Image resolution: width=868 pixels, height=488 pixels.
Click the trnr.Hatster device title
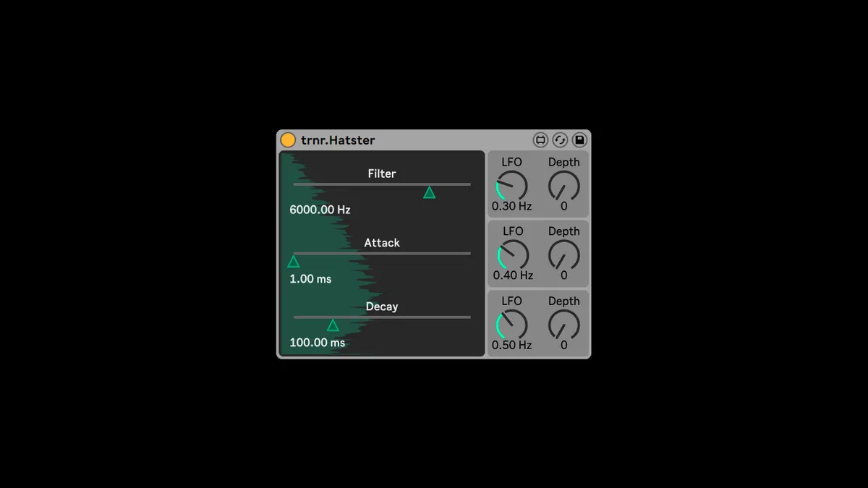point(338,140)
